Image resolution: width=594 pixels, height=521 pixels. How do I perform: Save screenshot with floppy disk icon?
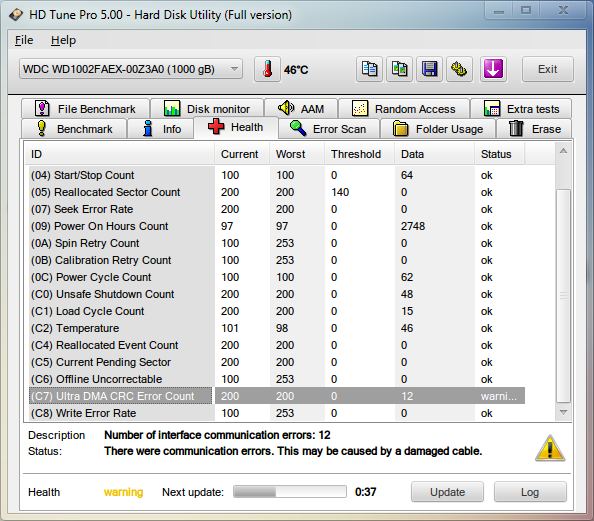429,69
